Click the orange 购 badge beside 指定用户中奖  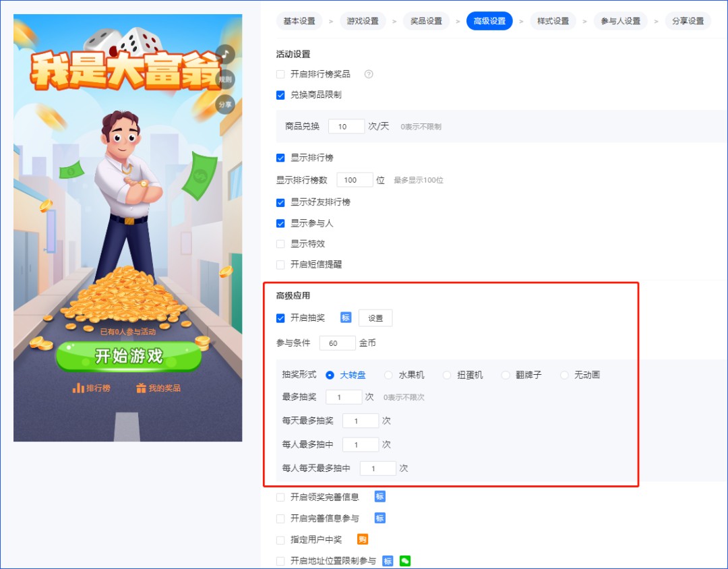[362, 539]
